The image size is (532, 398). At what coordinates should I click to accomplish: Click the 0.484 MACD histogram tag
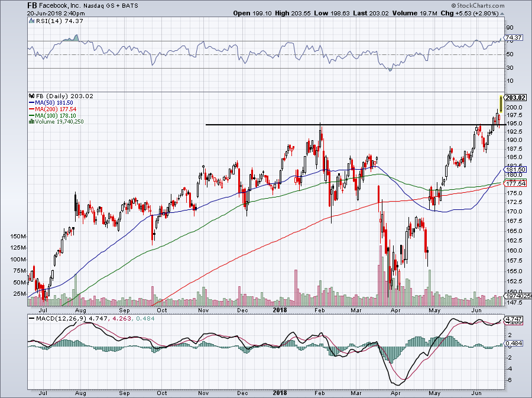tap(514, 344)
